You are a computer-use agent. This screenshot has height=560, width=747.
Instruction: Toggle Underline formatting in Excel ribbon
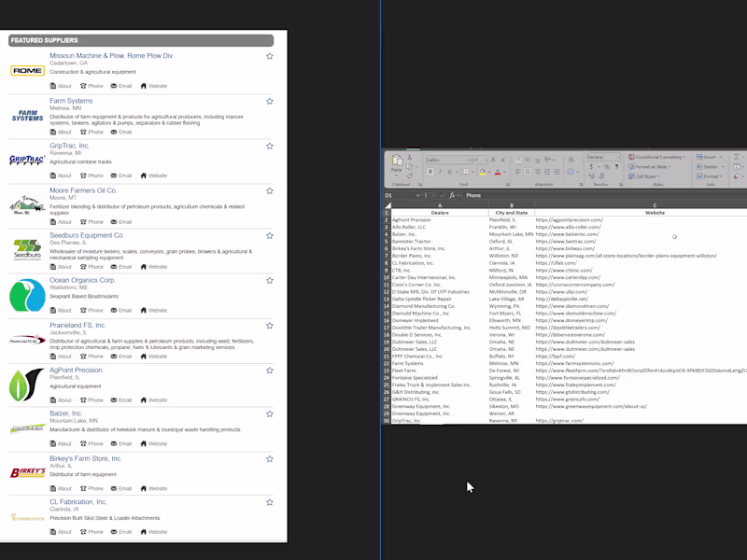click(x=449, y=172)
